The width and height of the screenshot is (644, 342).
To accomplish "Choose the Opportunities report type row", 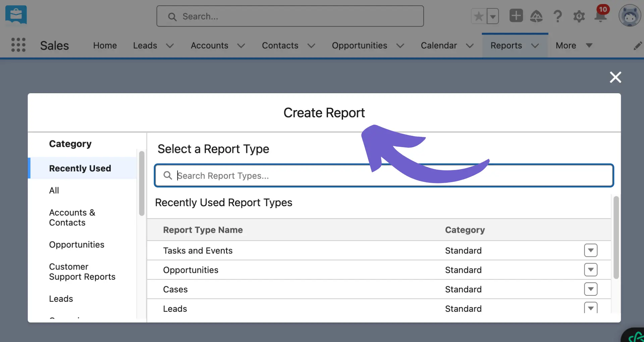I will [x=379, y=270].
